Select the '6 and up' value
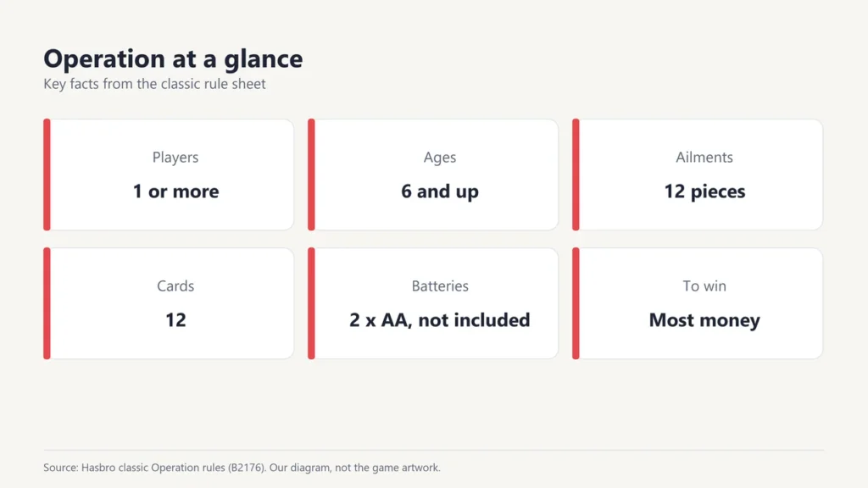The height and width of the screenshot is (488, 868). (x=440, y=191)
